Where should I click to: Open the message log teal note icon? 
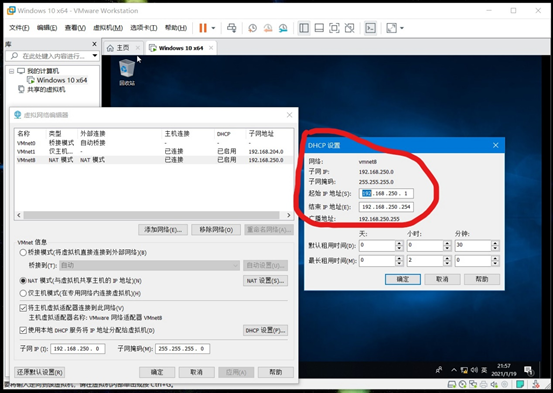tap(520, 384)
